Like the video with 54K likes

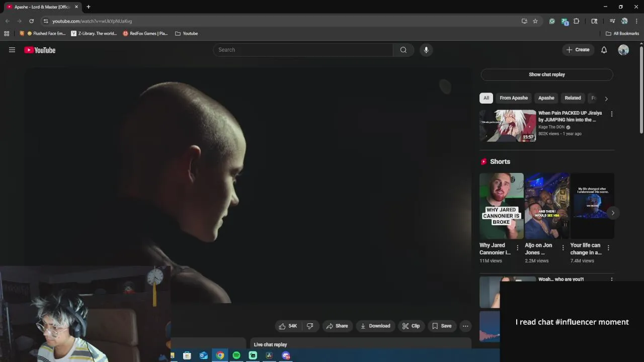288,326
